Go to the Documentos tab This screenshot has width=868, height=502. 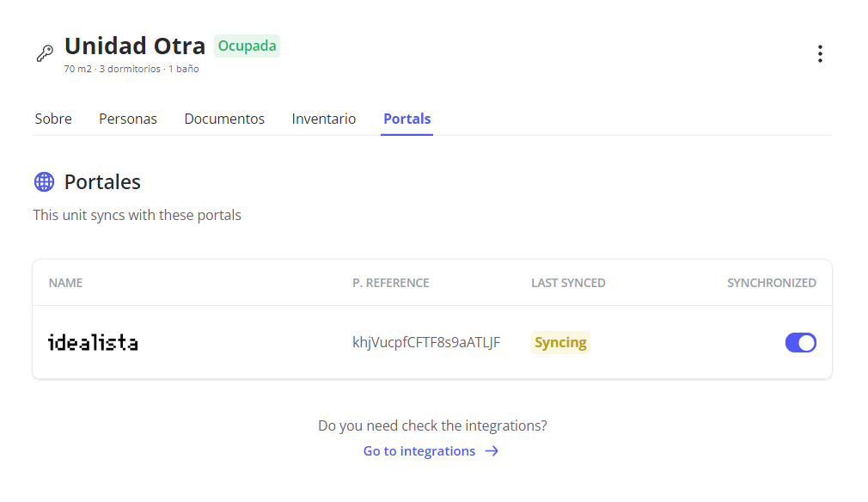(x=224, y=119)
